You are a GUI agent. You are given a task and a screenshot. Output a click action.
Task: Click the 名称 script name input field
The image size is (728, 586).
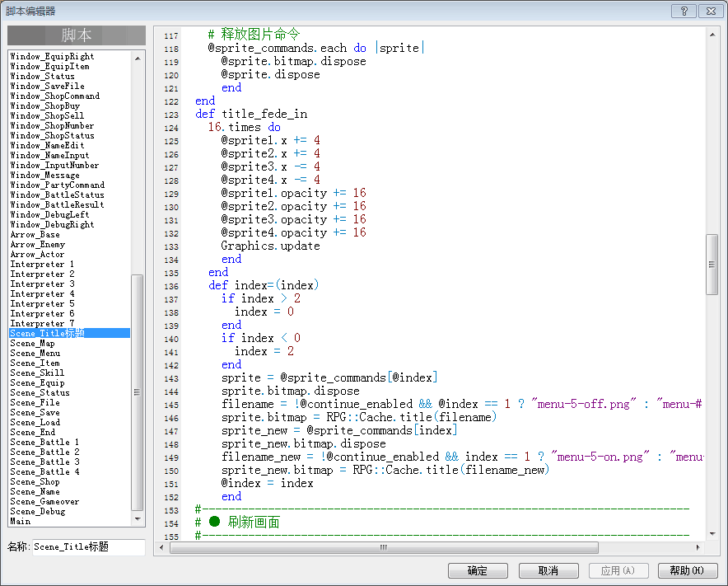[89, 547]
